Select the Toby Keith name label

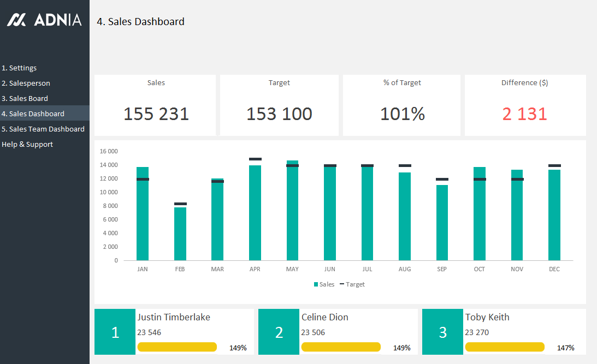(487, 317)
